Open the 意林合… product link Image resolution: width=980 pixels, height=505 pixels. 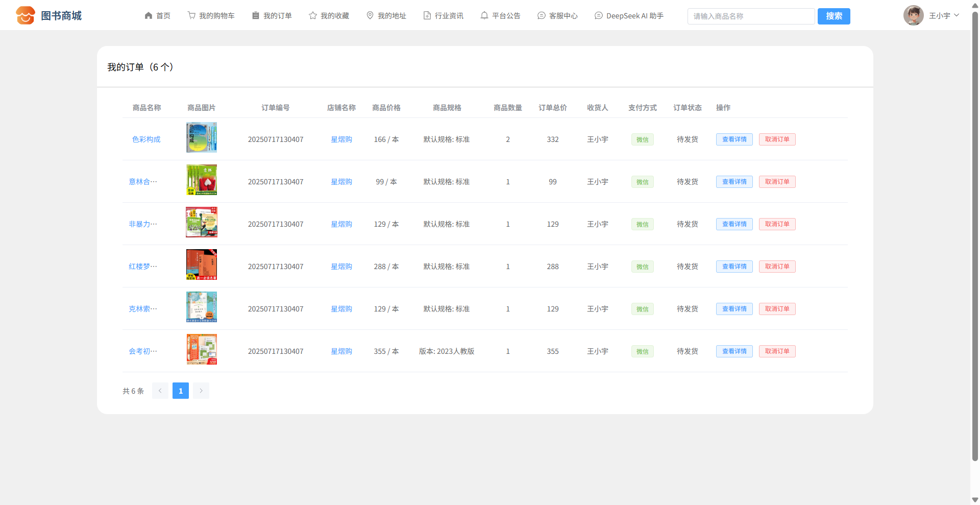pos(143,182)
